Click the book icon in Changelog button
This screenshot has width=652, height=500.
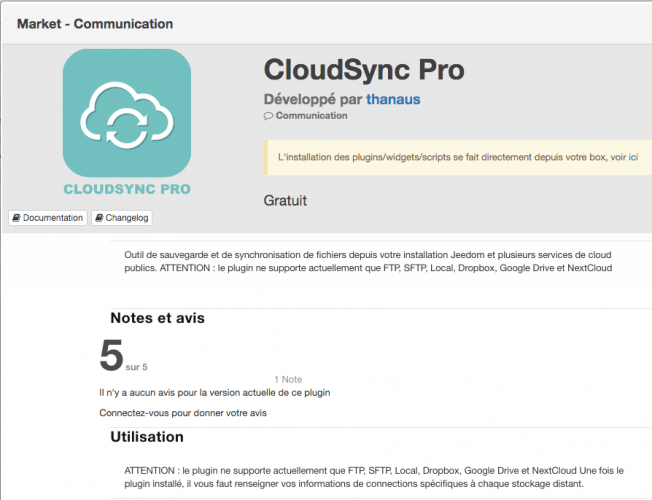(99, 218)
